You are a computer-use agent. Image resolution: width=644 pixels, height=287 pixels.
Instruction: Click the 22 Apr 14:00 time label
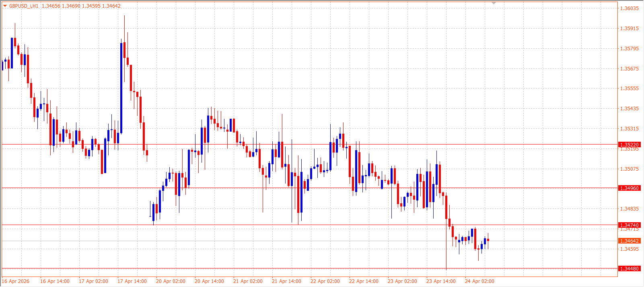click(364, 281)
